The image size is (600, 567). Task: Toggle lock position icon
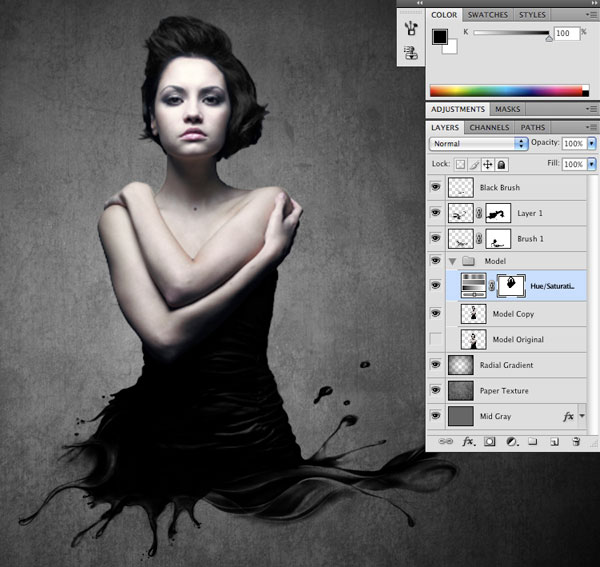488,165
